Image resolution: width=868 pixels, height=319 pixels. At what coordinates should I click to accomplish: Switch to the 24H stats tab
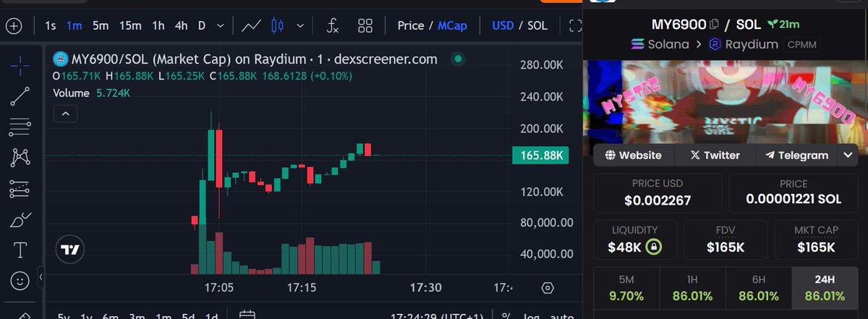[x=825, y=289]
